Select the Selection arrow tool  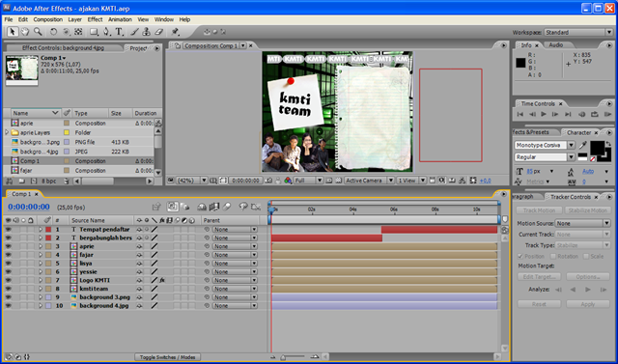(x=13, y=32)
